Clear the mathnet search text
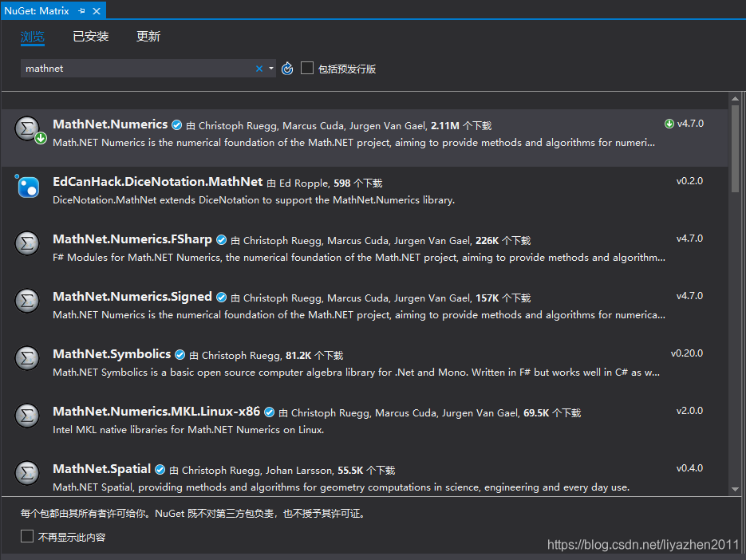Image resolution: width=746 pixels, height=560 pixels. tap(258, 69)
